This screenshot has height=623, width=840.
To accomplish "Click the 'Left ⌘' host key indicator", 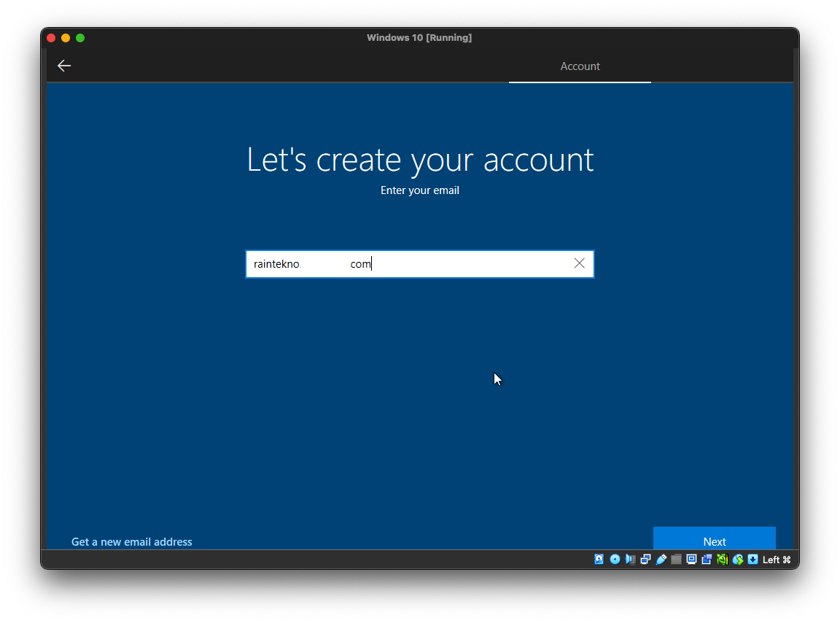I will pos(777,560).
